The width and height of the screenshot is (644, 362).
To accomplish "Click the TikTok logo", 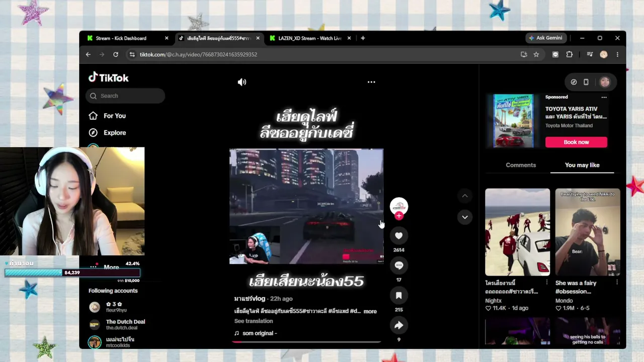I will [109, 77].
